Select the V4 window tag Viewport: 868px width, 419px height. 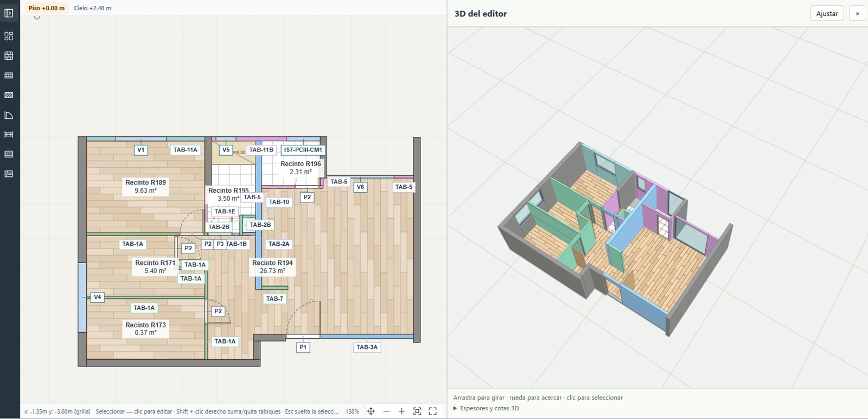coord(97,297)
